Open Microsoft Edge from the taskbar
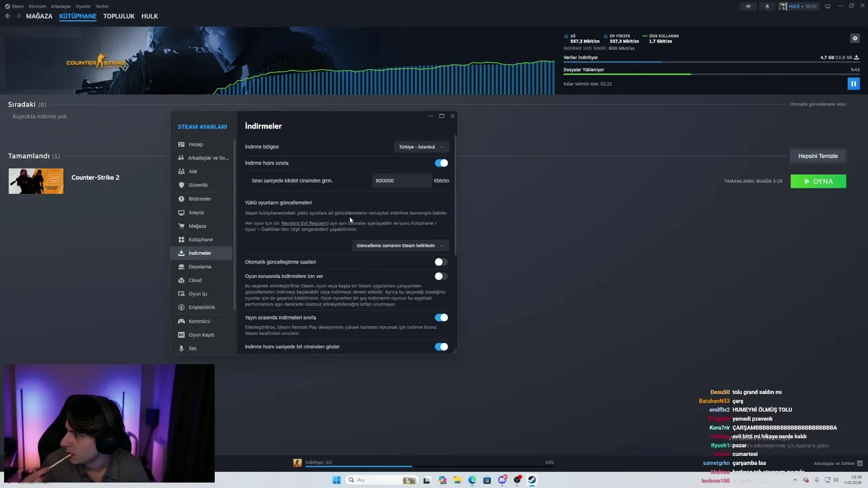The height and width of the screenshot is (488, 868). coord(472,480)
